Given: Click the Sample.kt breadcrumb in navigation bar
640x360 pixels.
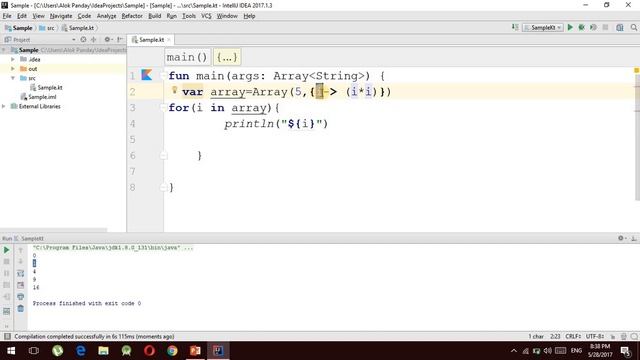Looking at the screenshot, I should [78, 28].
